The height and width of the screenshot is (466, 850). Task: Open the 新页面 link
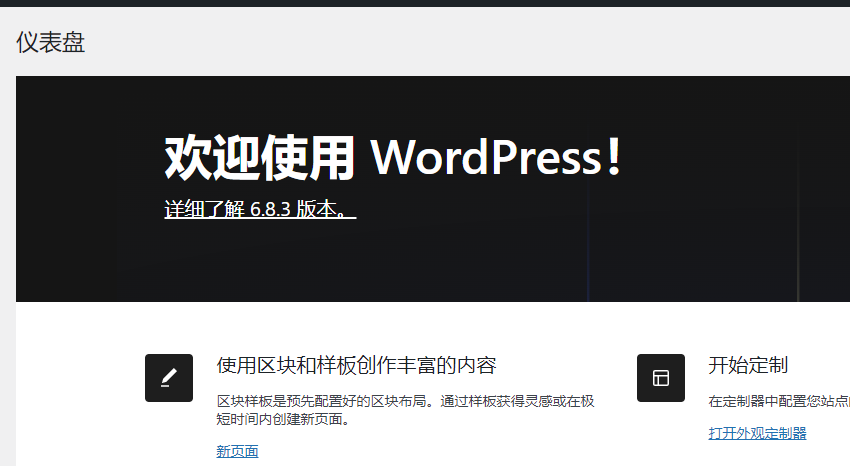(x=237, y=451)
